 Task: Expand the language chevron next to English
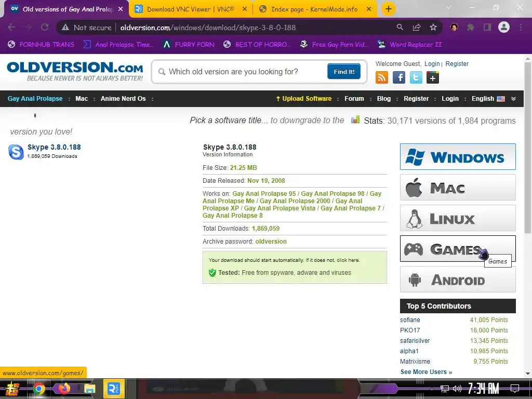click(513, 99)
